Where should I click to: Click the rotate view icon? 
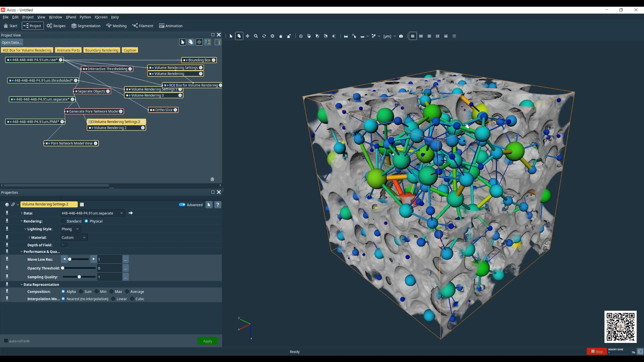(x=264, y=36)
